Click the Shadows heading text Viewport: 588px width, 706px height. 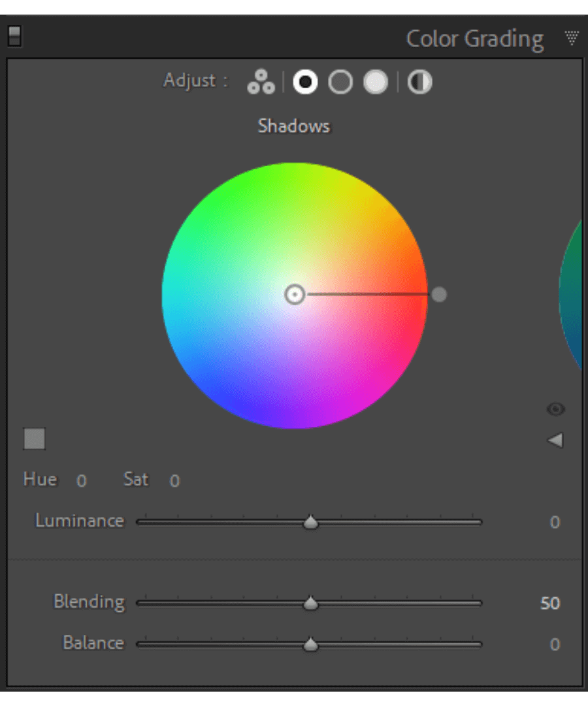pyautogui.click(x=294, y=126)
